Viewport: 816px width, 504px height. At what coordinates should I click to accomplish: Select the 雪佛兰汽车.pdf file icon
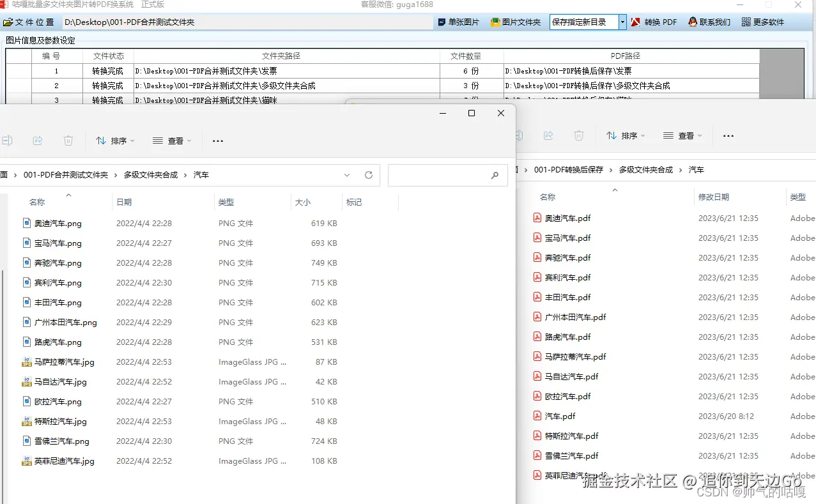click(x=537, y=455)
